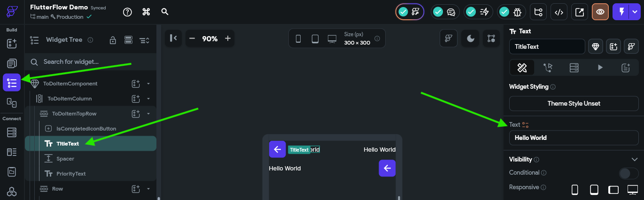Add child widget to ToDoItemTopRow
This screenshot has width=644, height=200.
tap(136, 114)
